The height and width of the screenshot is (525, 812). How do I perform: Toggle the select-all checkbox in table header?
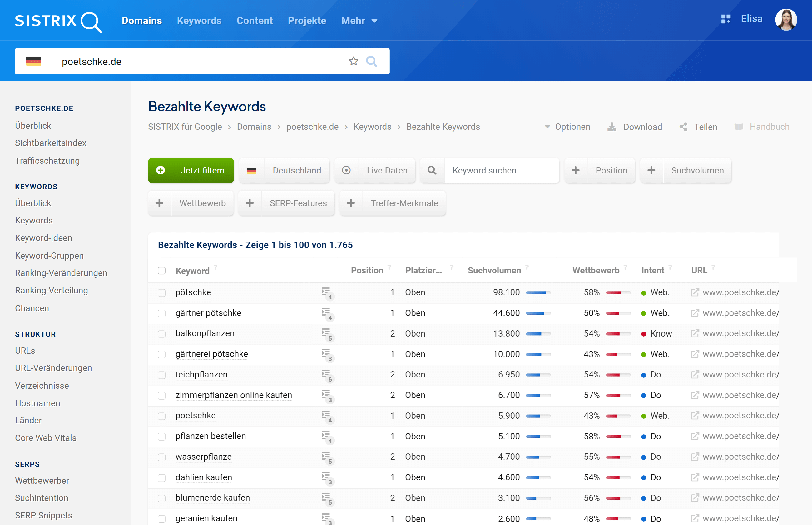pos(162,271)
